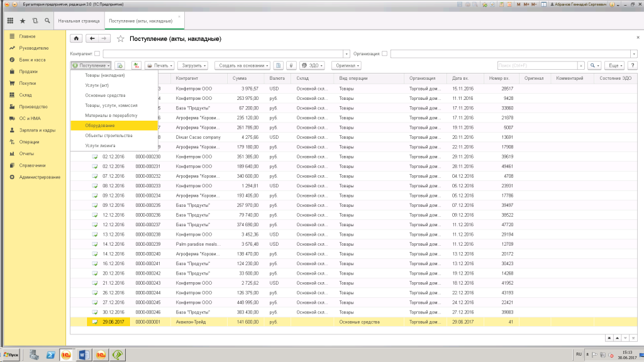Open the Оригинал dropdown
This screenshot has width=644, height=362.
click(x=347, y=65)
